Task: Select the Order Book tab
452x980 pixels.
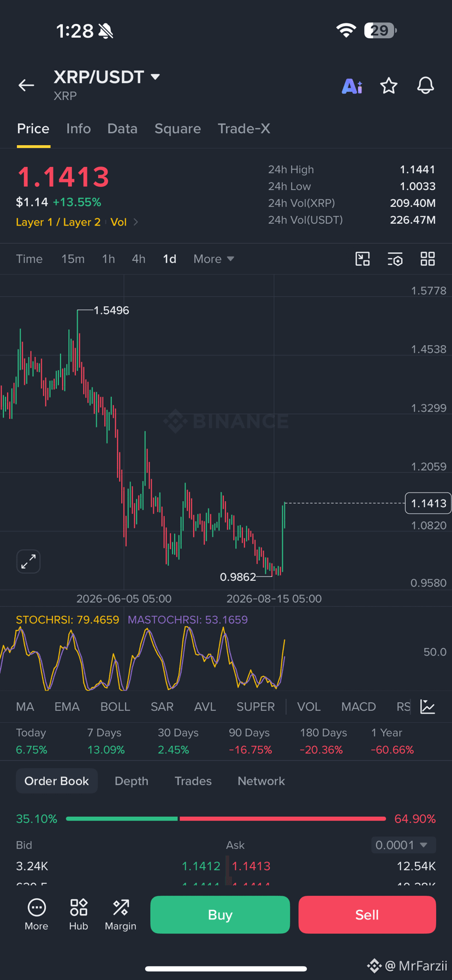Action: click(57, 781)
